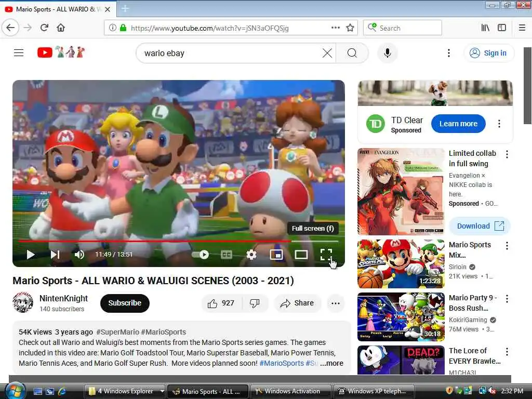This screenshot has height=399, width=532.
Task: Enter full screen mode
Action: [326, 255]
